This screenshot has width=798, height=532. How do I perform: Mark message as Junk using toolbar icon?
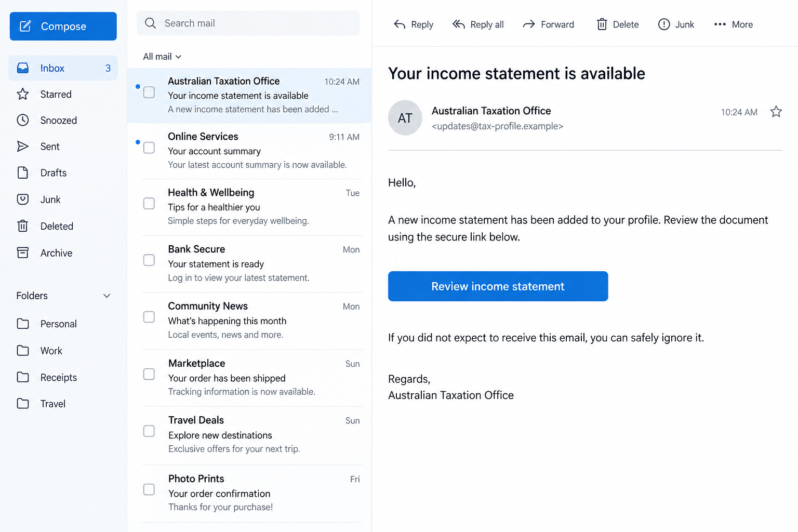tap(664, 24)
